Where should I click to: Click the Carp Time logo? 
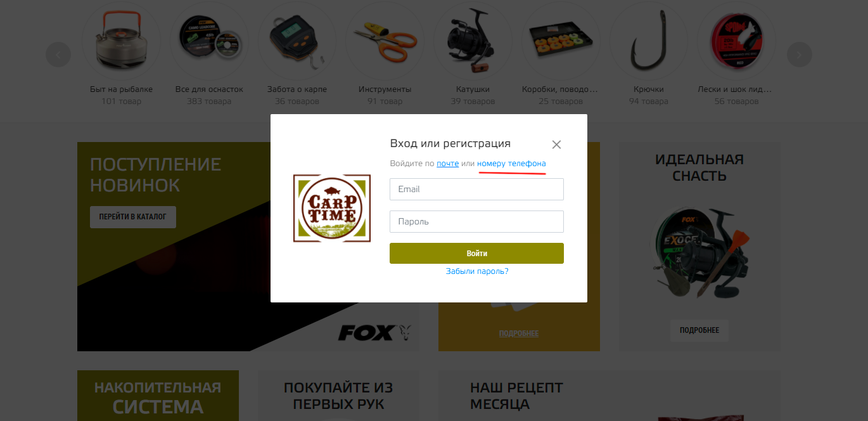tap(332, 208)
